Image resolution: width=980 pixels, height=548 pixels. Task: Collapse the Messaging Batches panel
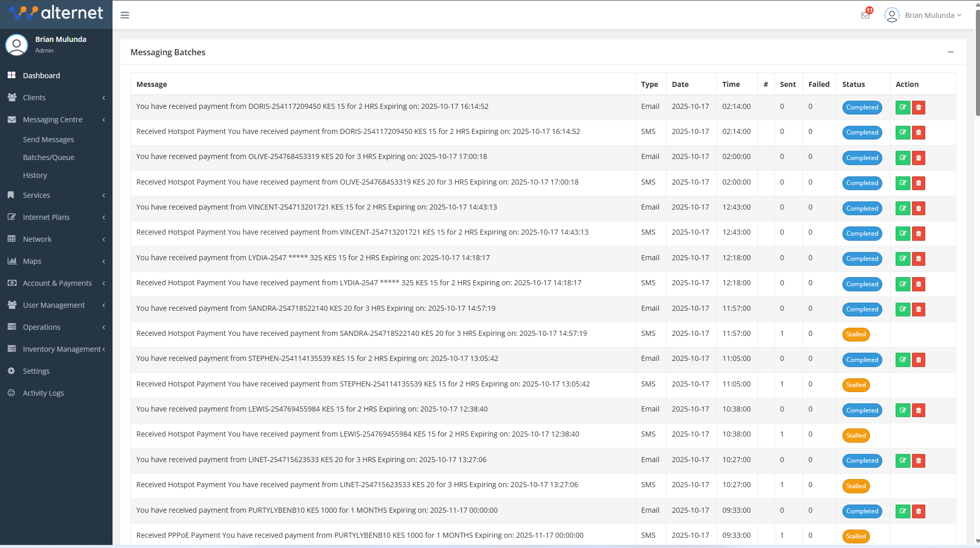[950, 52]
